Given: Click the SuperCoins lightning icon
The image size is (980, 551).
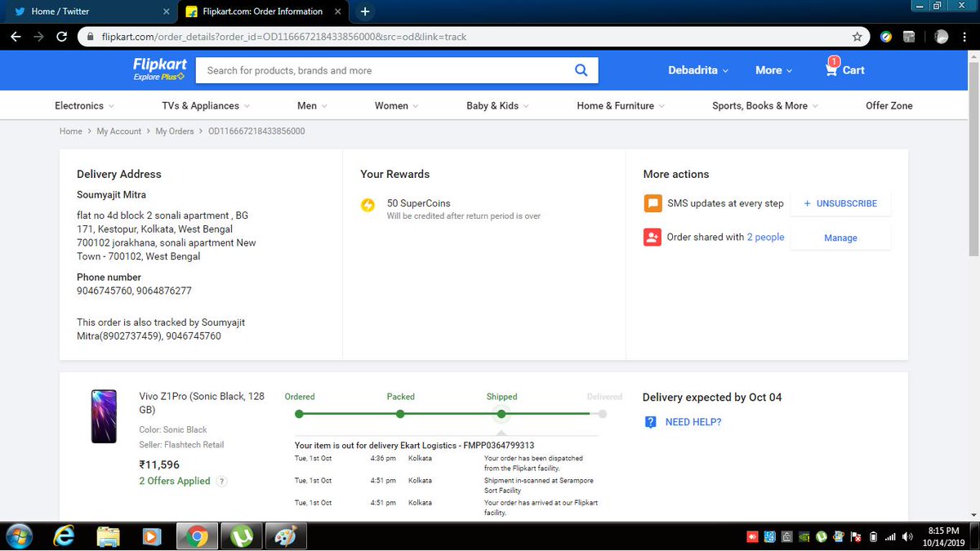Looking at the screenshot, I should pyautogui.click(x=368, y=204).
